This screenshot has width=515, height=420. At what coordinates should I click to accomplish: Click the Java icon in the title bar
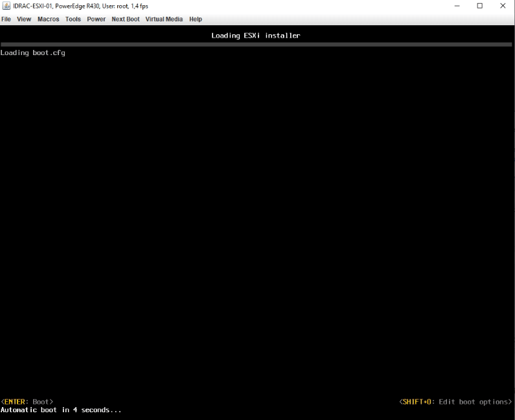6,6
